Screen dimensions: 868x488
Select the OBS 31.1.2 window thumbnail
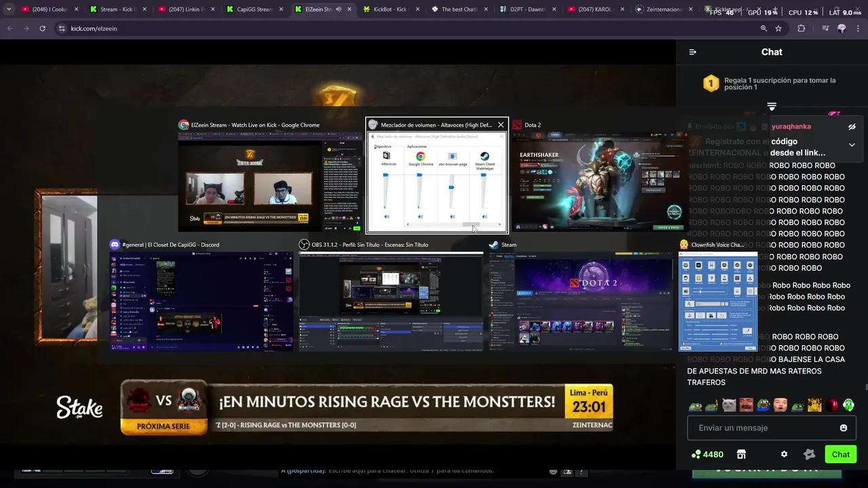391,302
